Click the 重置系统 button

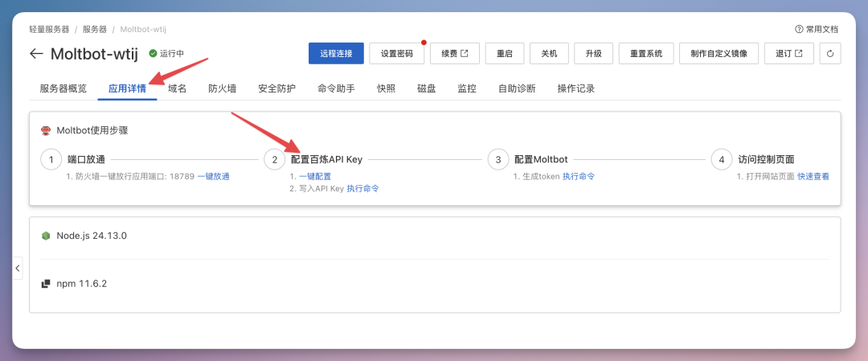click(x=646, y=54)
